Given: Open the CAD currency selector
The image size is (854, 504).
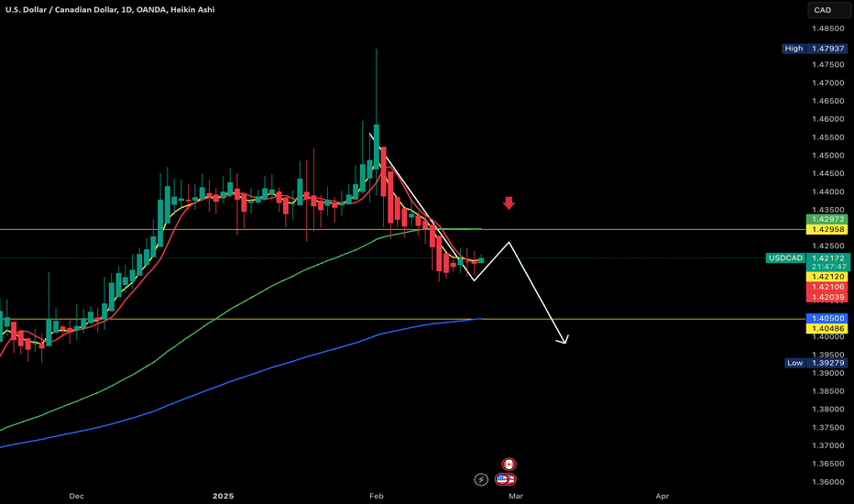Looking at the screenshot, I should point(828,10).
